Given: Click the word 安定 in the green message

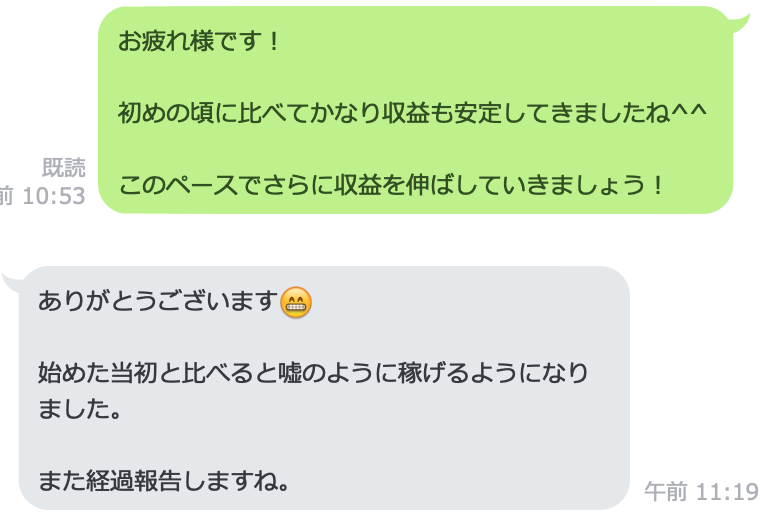Looking at the screenshot, I should 477,113.
